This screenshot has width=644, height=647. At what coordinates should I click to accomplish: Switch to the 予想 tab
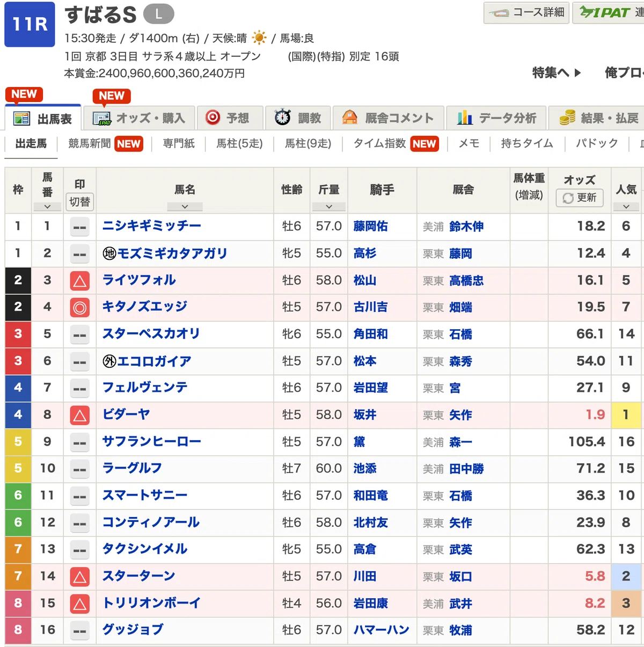229,118
